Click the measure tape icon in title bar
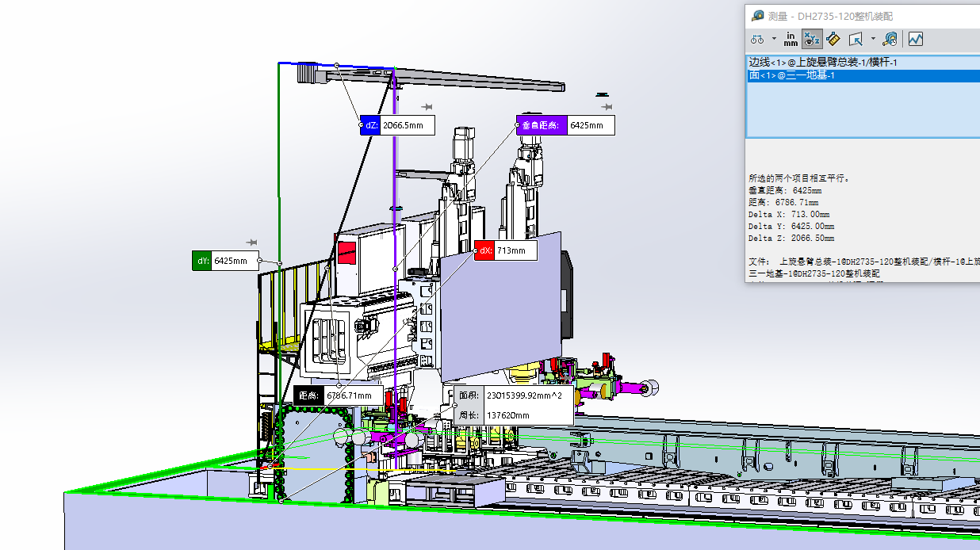 click(758, 16)
